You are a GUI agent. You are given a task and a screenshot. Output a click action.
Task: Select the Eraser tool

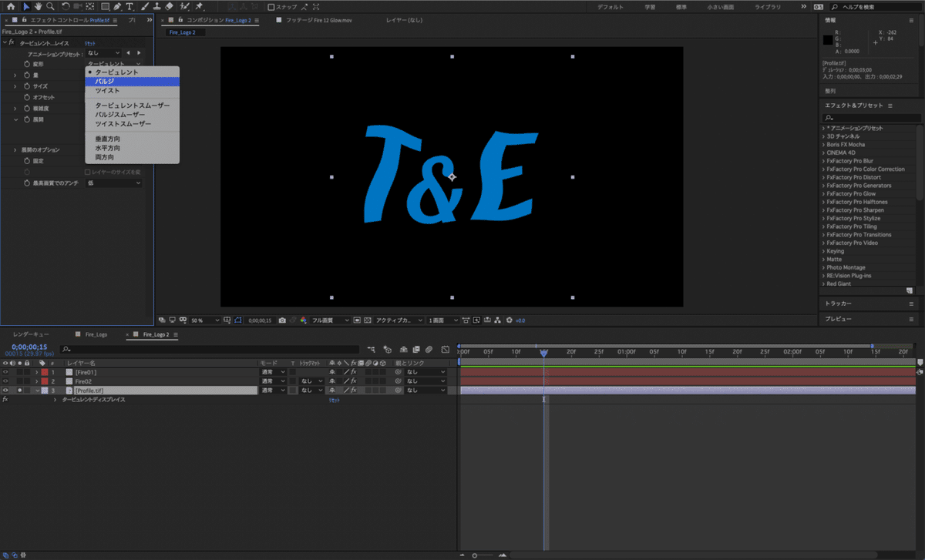(x=170, y=6)
